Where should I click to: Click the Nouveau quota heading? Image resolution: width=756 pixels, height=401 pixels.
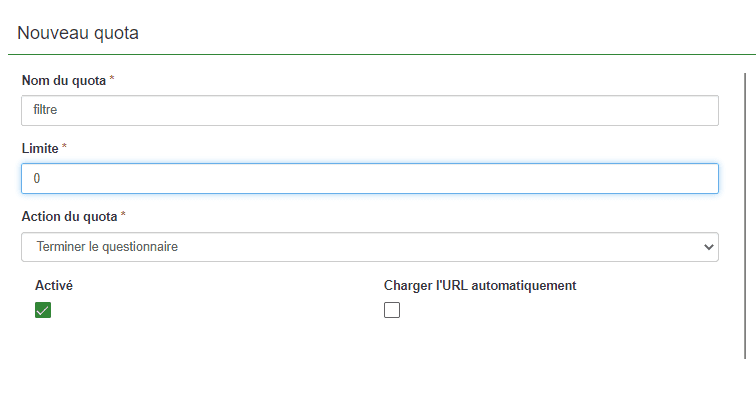click(78, 33)
